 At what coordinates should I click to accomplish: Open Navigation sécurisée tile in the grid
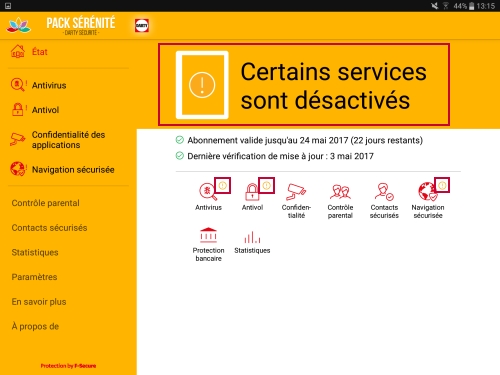[x=428, y=201]
